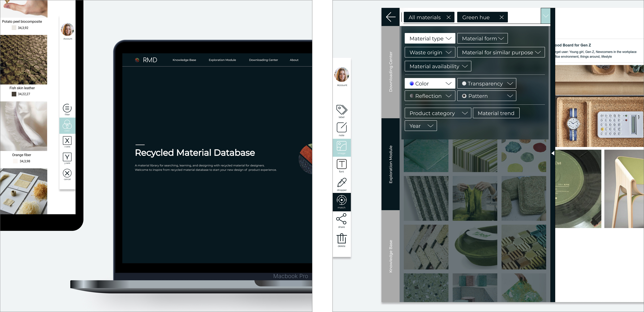
Task: Toggle the color mode on the tablet sidebar
Action: tap(67, 125)
